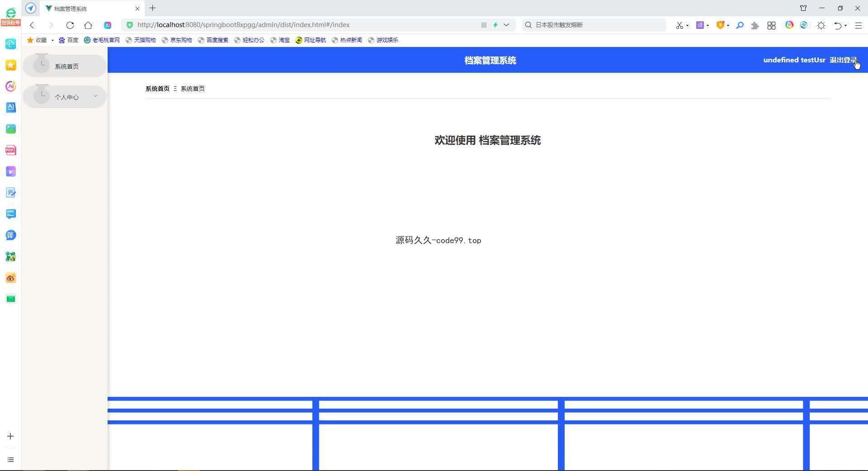Click the bold 系统首页 breadcrumb

tap(157, 89)
